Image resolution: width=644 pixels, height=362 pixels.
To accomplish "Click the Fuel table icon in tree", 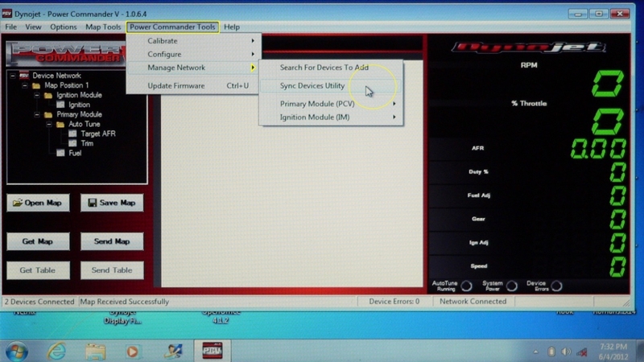I will coord(61,153).
